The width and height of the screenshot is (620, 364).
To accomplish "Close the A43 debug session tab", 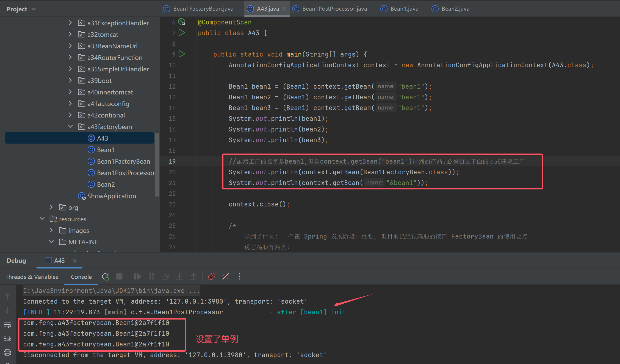I will click(x=75, y=261).
